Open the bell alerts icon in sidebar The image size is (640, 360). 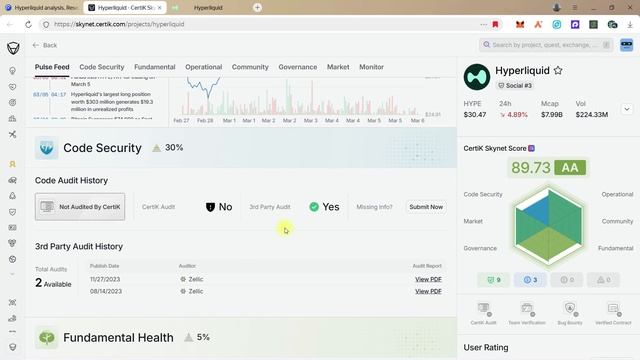coord(13,196)
